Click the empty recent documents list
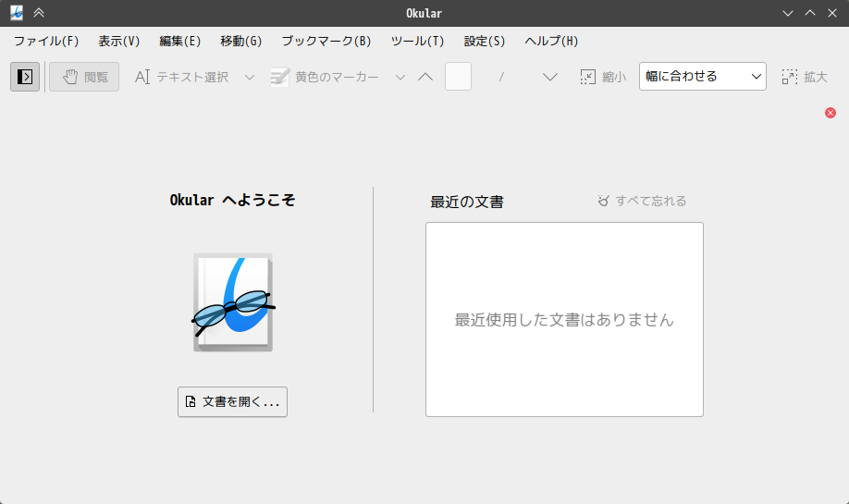This screenshot has height=504, width=849. (x=564, y=319)
